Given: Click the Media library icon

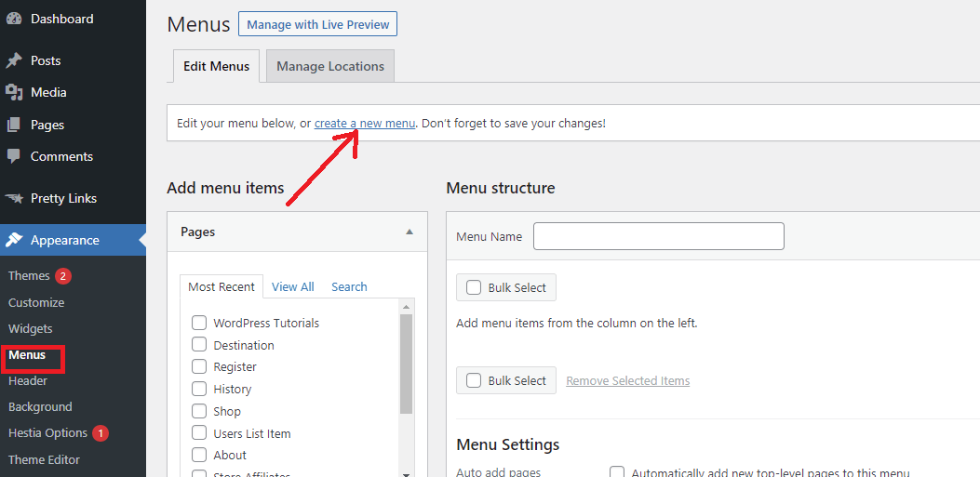Looking at the screenshot, I should (14, 92).
